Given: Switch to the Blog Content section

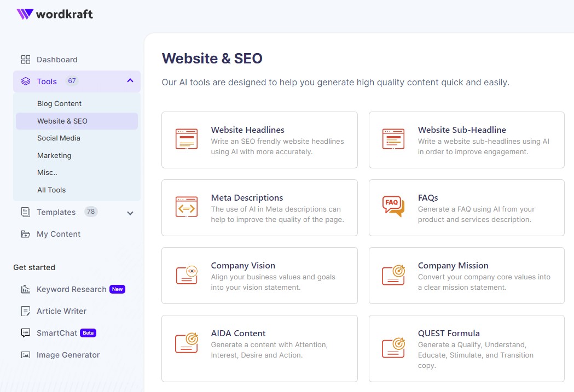Looking at the screenshot, I should coord(59,103).
